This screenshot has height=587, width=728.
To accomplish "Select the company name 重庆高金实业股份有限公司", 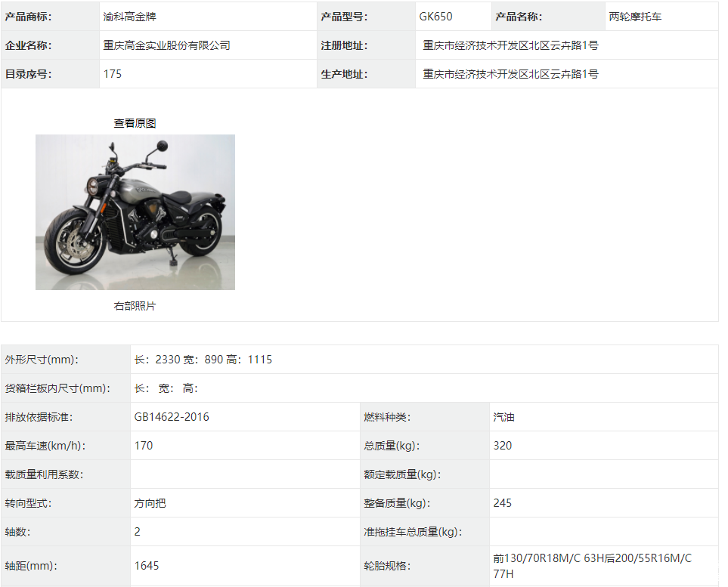I will (x=166, y=45).
